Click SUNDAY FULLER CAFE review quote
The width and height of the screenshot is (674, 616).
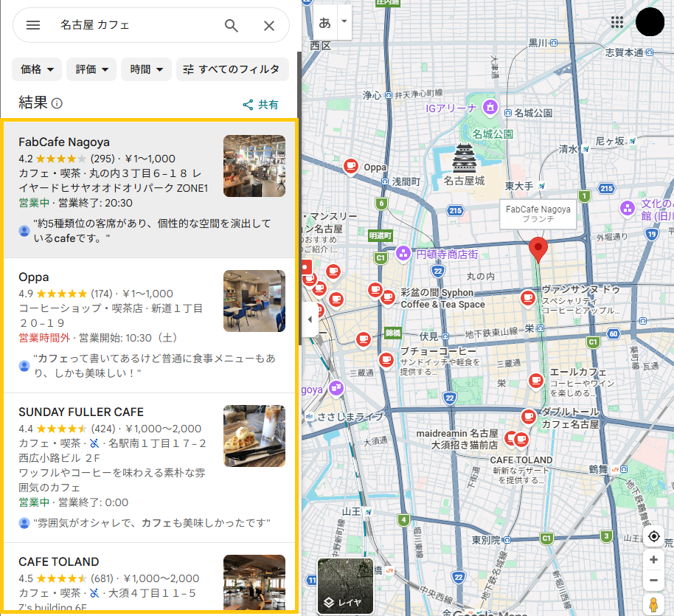(152, 523)
